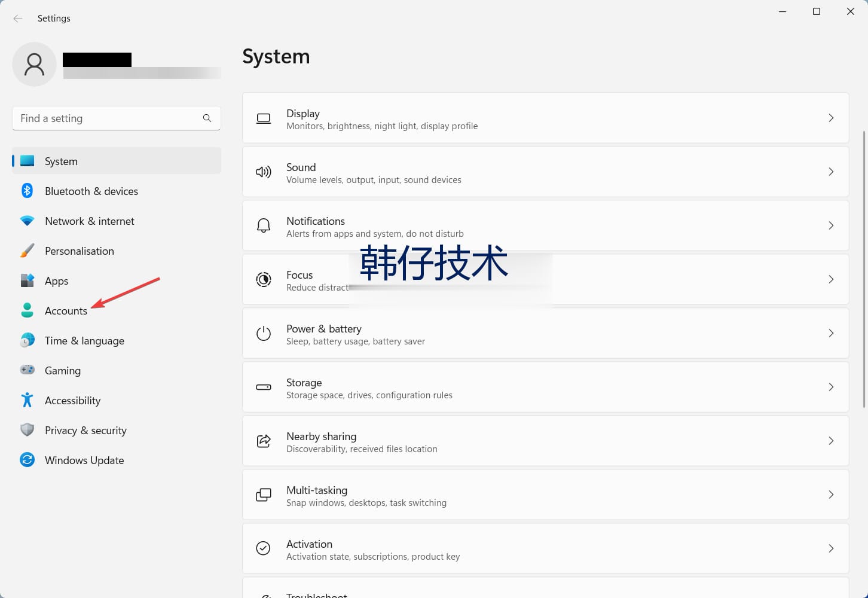Viewport: 868px width, 598px height.
Task: Expand Notifications settings chevron
Action: [x=831, y=225]
